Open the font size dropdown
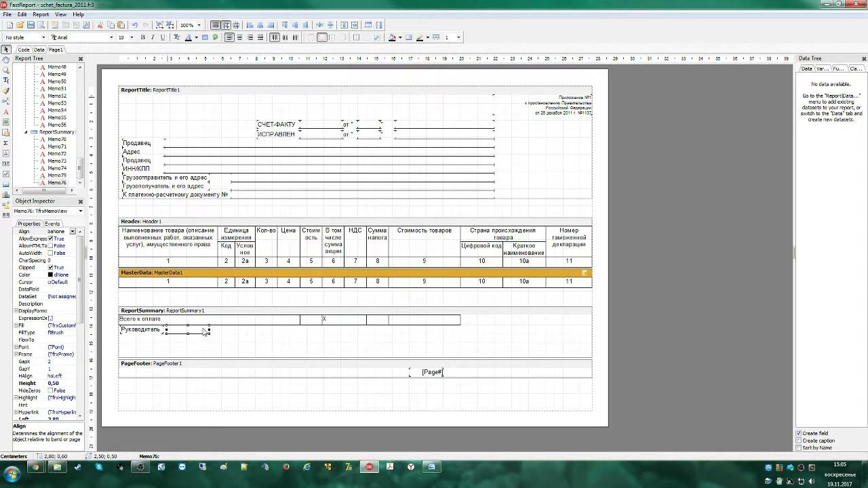 click(x=132, y=37)
